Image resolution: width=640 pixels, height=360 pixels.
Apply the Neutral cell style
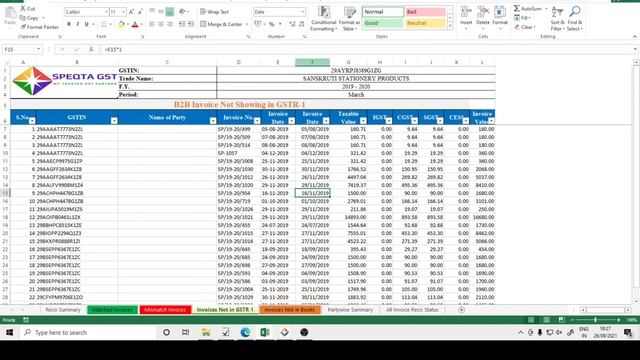click(425, 23)
